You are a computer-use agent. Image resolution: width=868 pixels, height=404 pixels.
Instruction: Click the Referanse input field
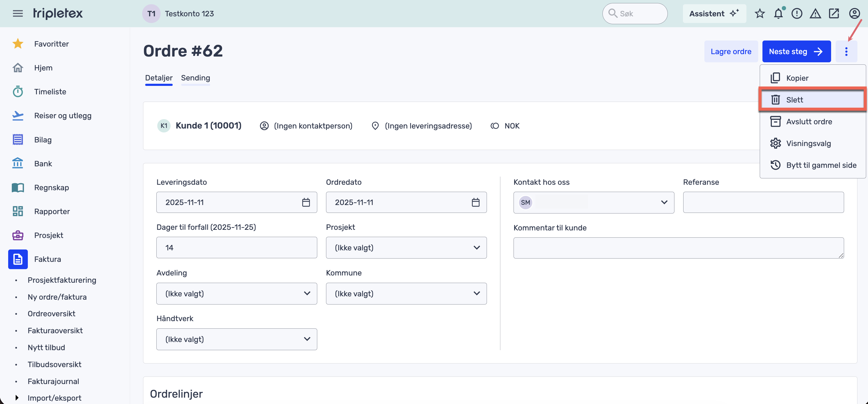[x=763, y=202]
